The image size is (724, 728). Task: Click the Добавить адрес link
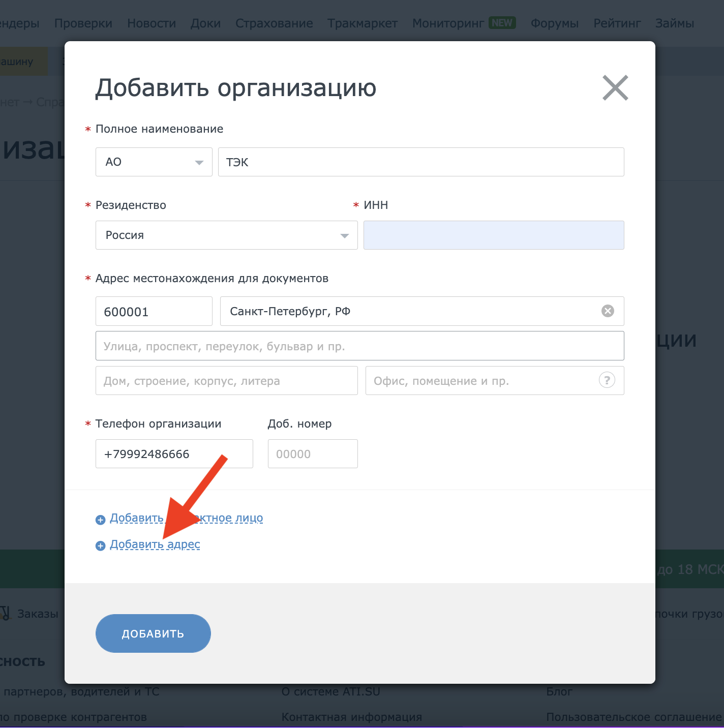pos(155,544)
